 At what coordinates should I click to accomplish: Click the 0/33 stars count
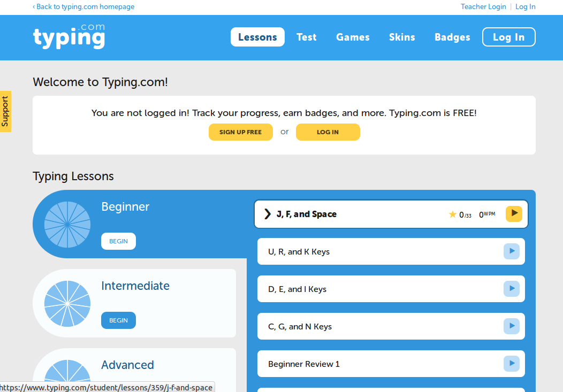click(x=465, y=215)
